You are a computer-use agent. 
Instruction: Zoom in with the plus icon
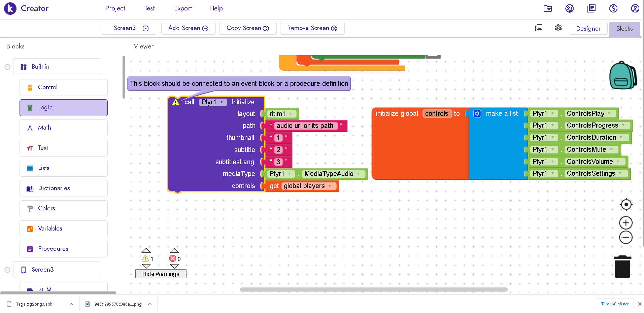[x=626, y=223]
